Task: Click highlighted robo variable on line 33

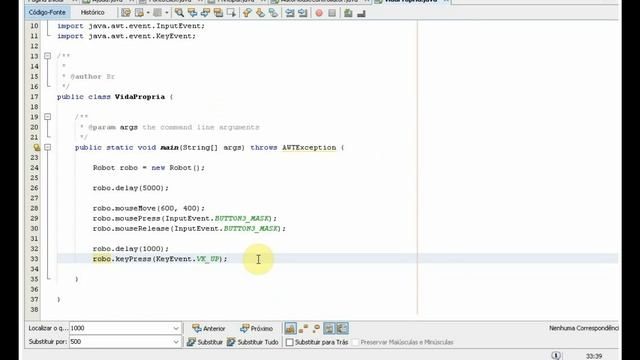Action: 102,259
